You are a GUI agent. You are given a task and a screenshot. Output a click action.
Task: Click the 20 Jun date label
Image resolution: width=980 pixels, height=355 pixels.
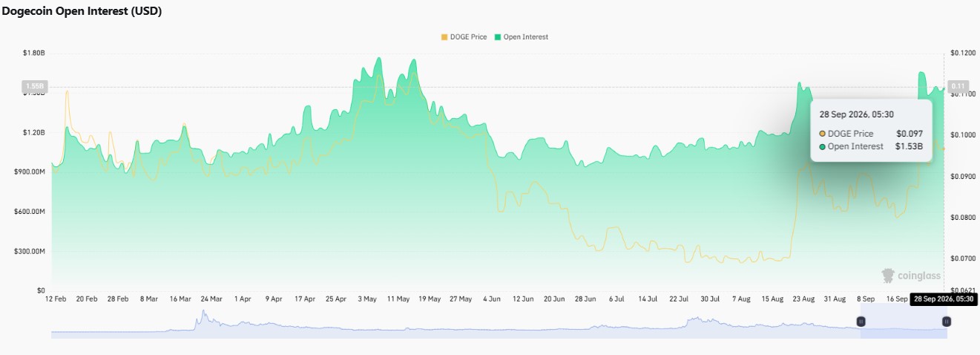coord(554,299)
